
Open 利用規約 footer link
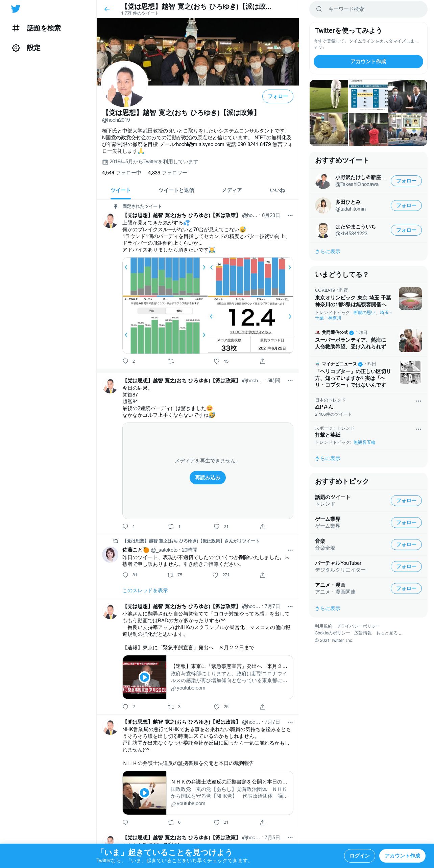(323, 626)
